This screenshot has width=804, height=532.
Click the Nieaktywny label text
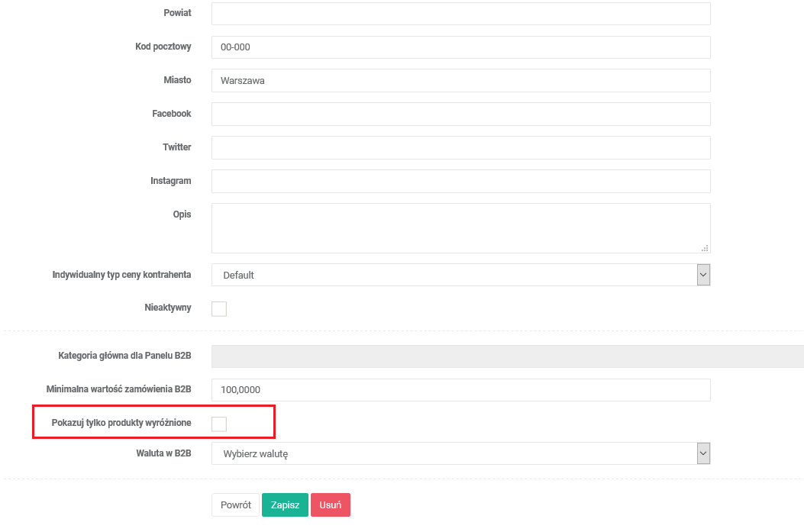[170, 308]
